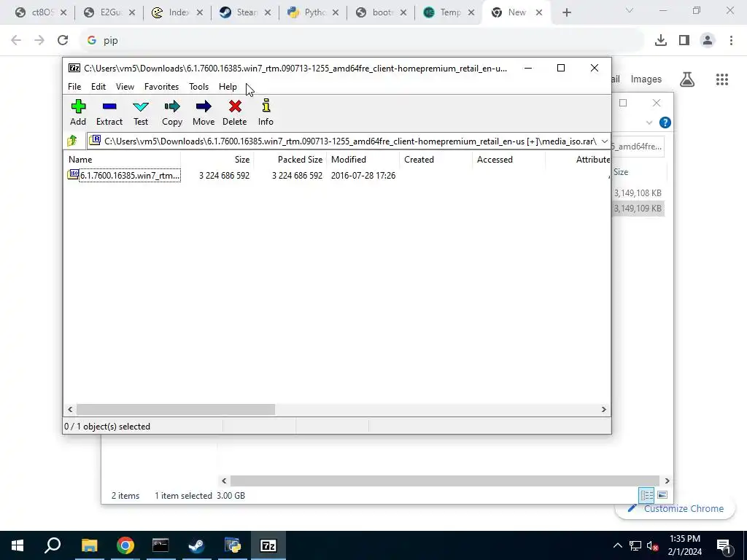Switch to the Python tab

click(x=314, y=12)
